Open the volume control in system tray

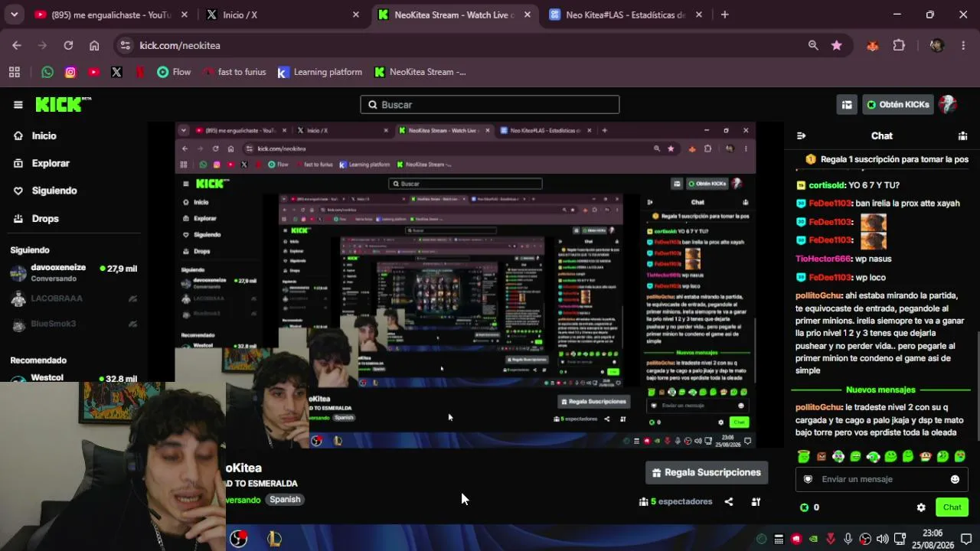(882, 539)
